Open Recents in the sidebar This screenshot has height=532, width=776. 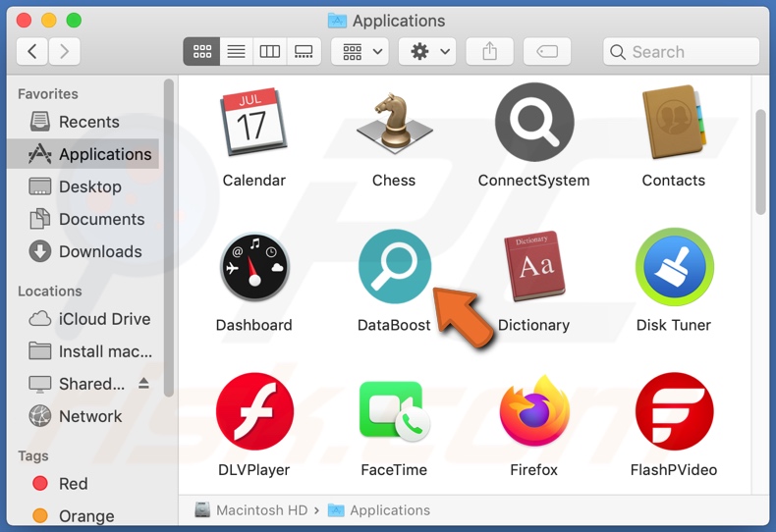83,122
